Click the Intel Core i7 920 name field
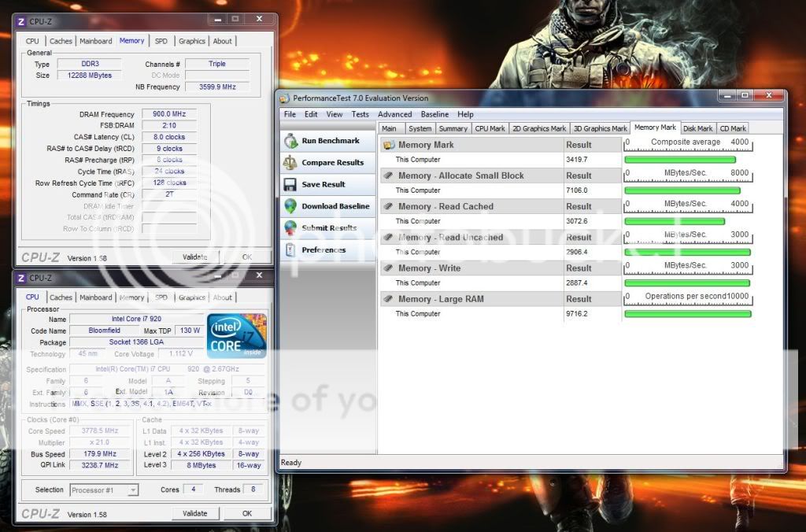Screen dimensions: 806x532 136,319
